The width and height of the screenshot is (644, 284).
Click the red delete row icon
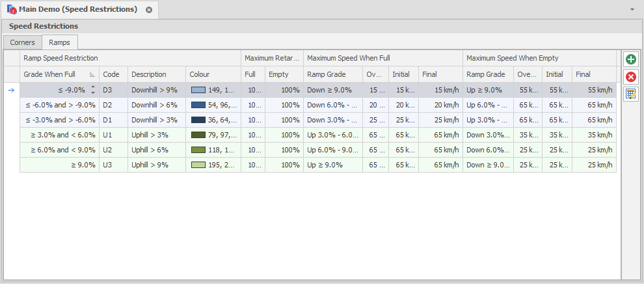click(x=630, y=77)
